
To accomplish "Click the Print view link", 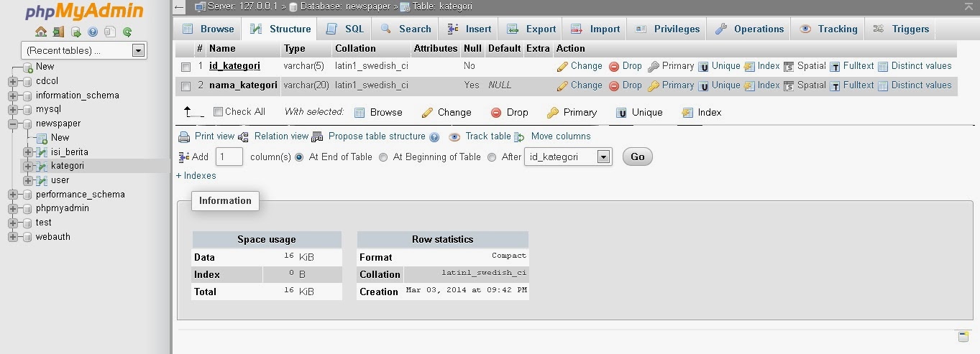I will 214,136.
